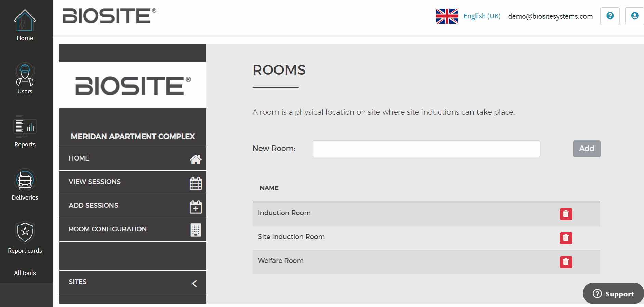Open the Deliveries section
The height and width of the screenshot is (307, 644).
tap(25, 185)
